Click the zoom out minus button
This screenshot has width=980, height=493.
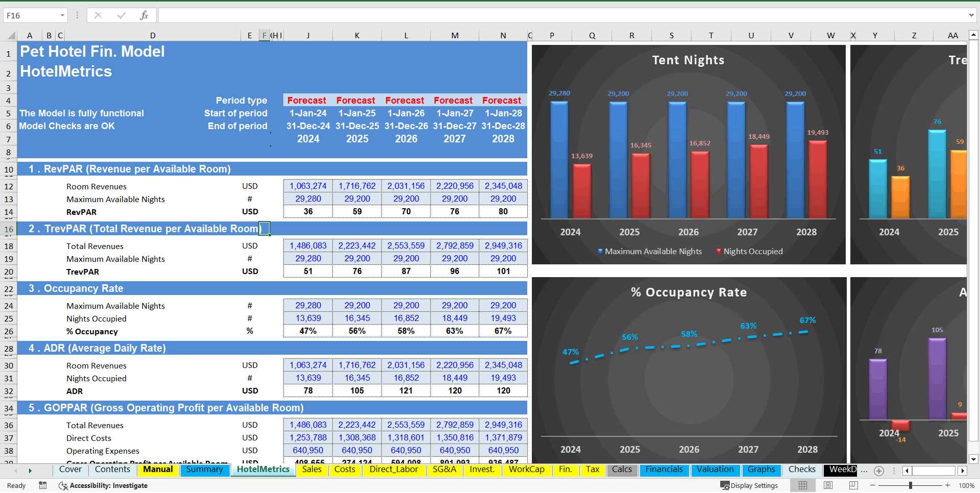point(873,485)
